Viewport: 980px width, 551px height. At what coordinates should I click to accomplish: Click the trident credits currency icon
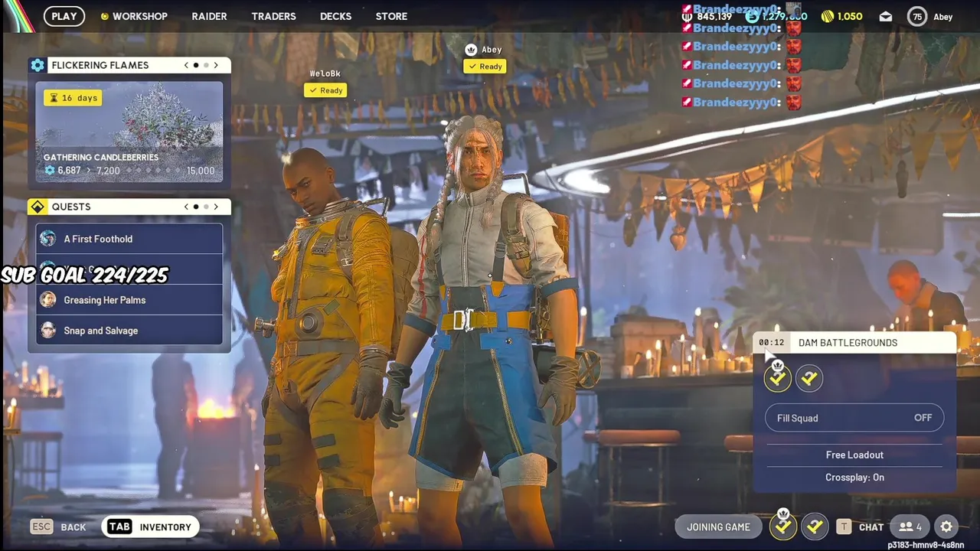pos(687,16)
